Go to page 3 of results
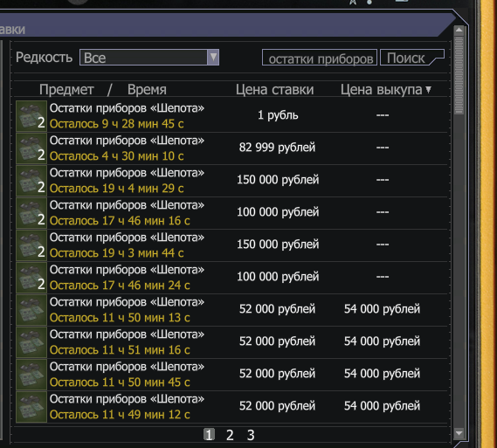This screenshot has width=497, height=448. pyautogui.click(x=251, y=435)
